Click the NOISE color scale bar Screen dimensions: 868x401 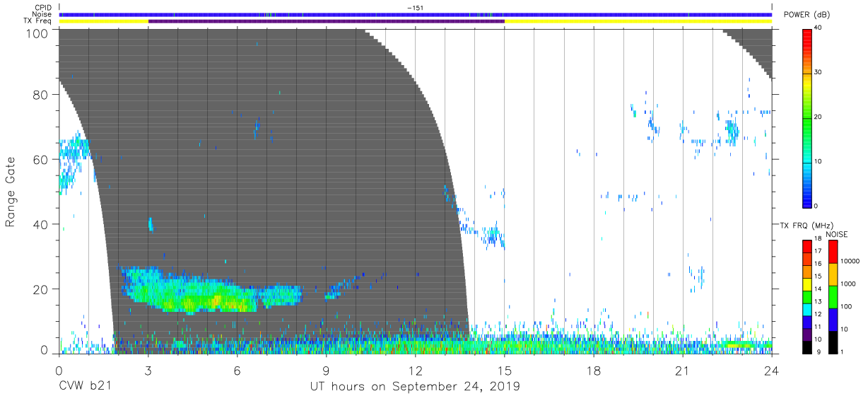tap(833, 296)
